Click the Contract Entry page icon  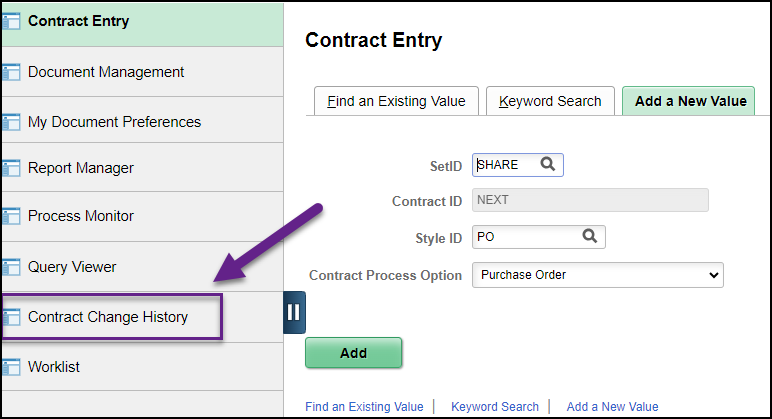[11, 21]
